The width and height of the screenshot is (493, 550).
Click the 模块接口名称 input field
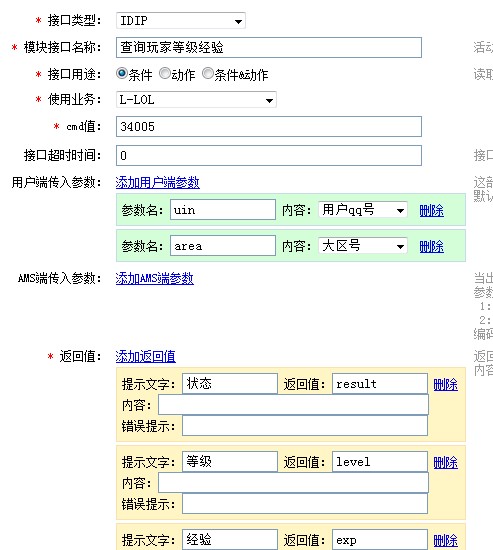point(269,47)
